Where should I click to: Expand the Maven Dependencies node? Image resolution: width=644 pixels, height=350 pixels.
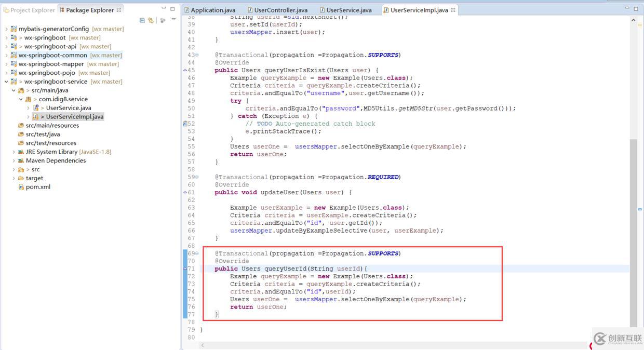pyautogui.click(x=14, y=160)
